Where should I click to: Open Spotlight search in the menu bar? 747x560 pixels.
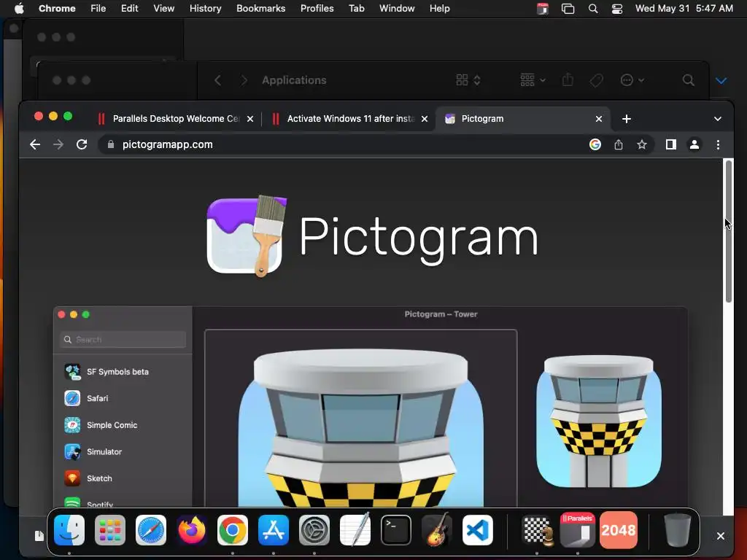[593, 9]
